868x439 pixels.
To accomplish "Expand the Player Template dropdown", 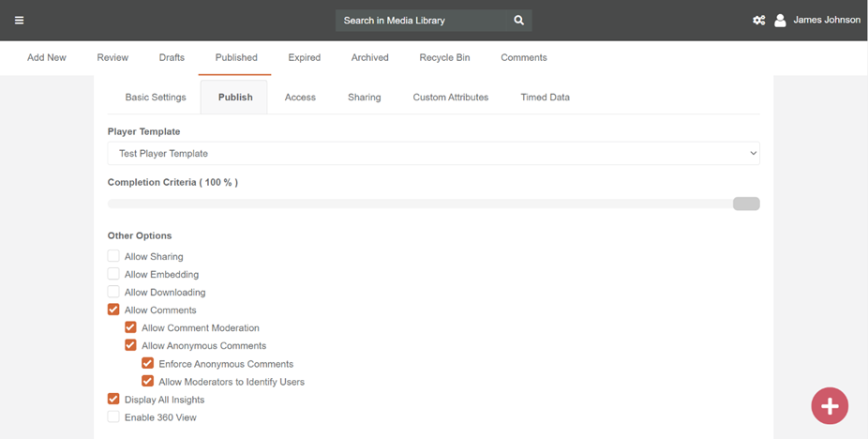I will click(433, 153).
